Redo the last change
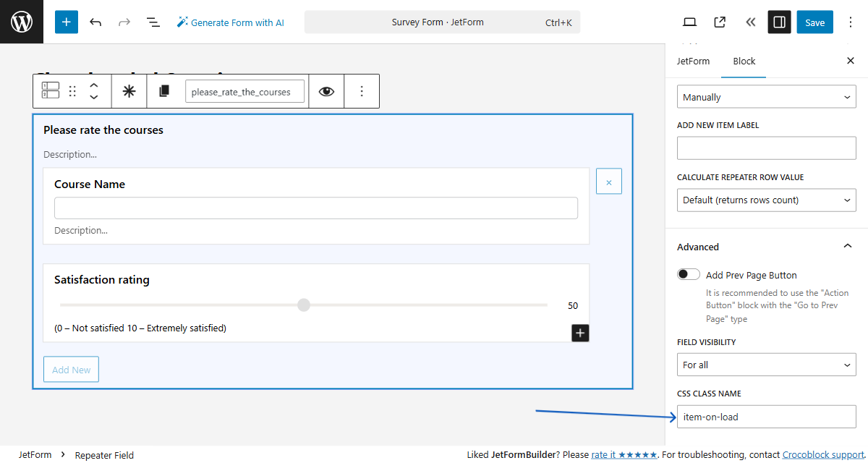Screen dimensions: 868x463 124,22
